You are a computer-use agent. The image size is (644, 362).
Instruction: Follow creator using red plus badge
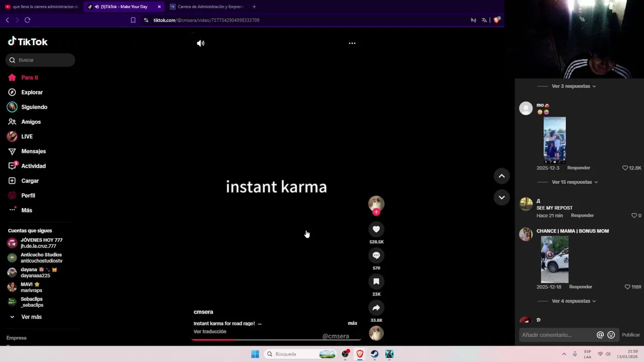[376, 212]
